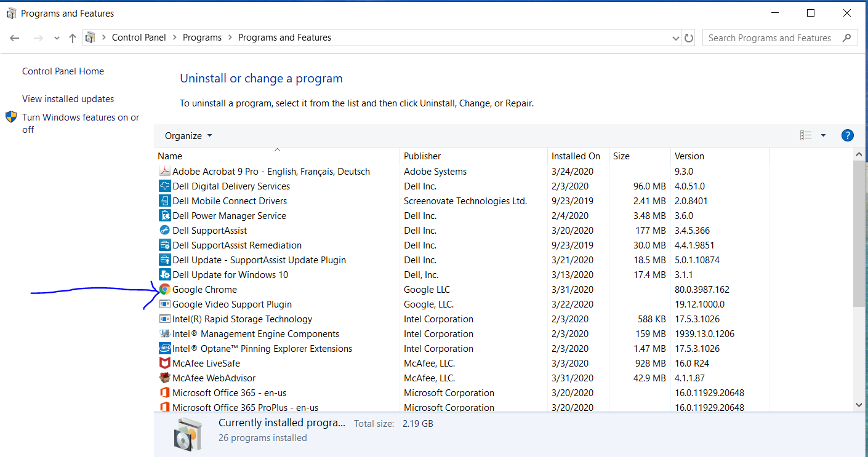
Task: Expand the chevron after Control Panel breadcrumb
Action: click(x=175, y=38)
